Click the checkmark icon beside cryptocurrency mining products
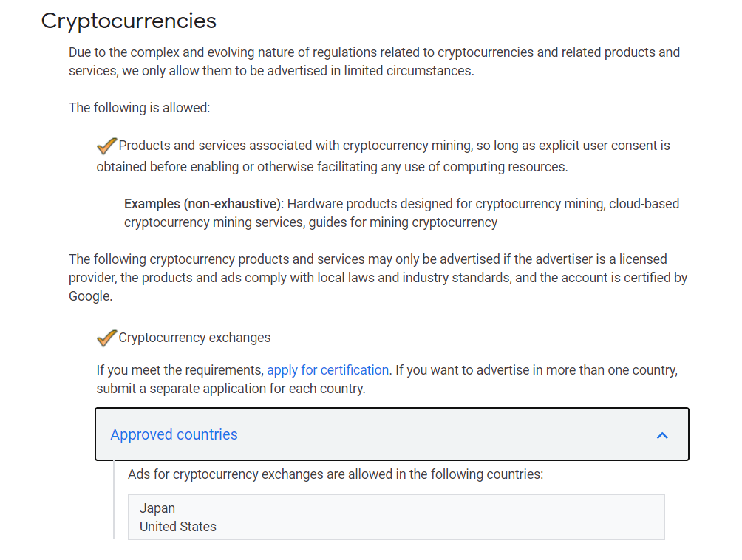 point(106,146)
